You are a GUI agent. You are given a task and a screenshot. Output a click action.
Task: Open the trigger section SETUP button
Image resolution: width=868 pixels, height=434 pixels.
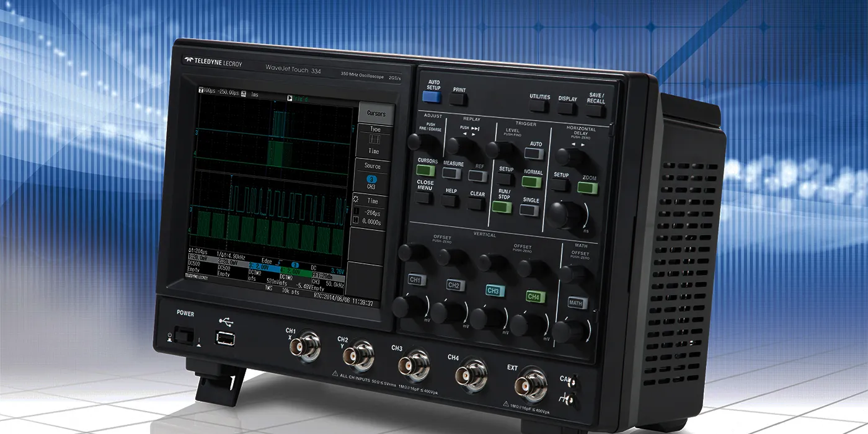(505, 179)
